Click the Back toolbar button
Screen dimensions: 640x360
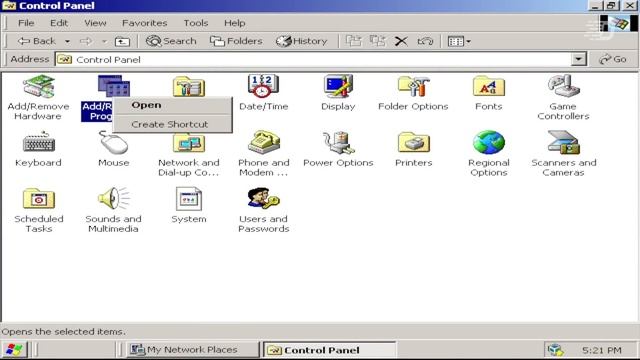tap(37, 41)
